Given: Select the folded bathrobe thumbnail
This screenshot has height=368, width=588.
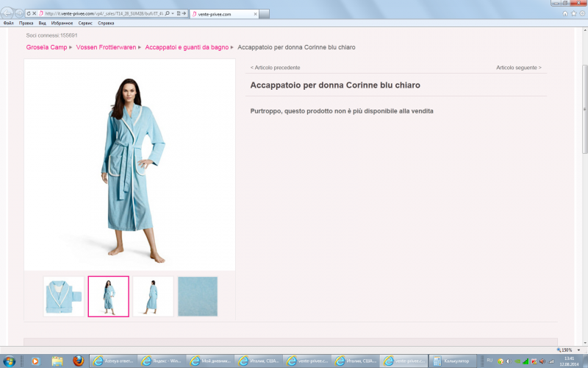Looking at the screenshot, I should [64, 297].
